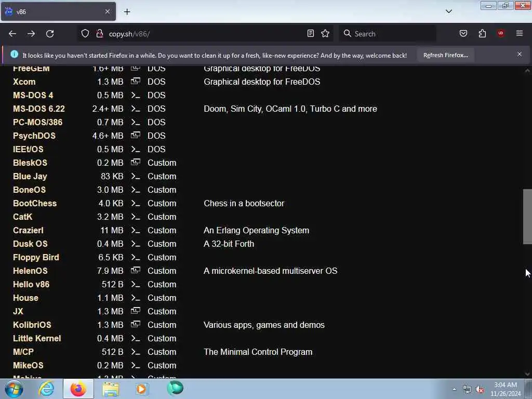Click the Refresh Firefox button

tap(445, 55)
